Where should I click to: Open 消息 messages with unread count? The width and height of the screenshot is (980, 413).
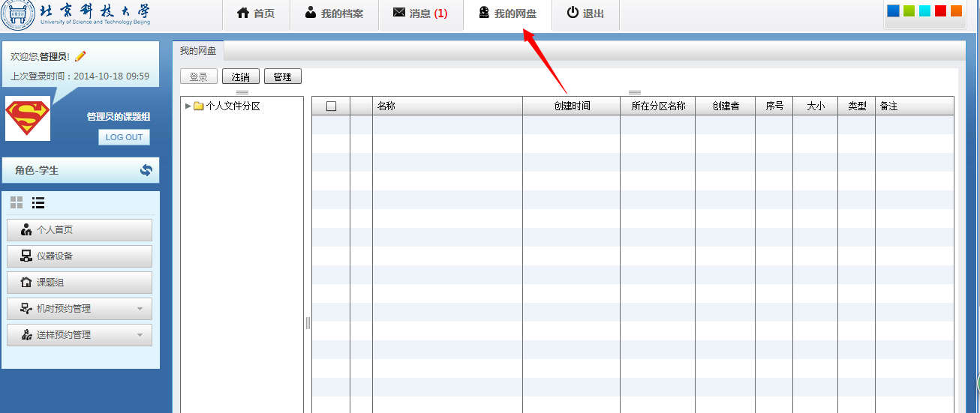click(x=420, y=13)
